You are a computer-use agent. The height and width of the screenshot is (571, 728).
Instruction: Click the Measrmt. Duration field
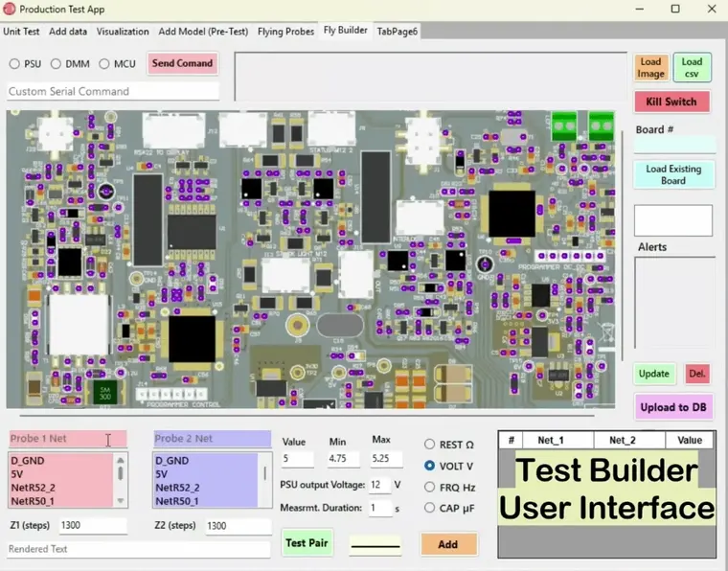point(380,509)
